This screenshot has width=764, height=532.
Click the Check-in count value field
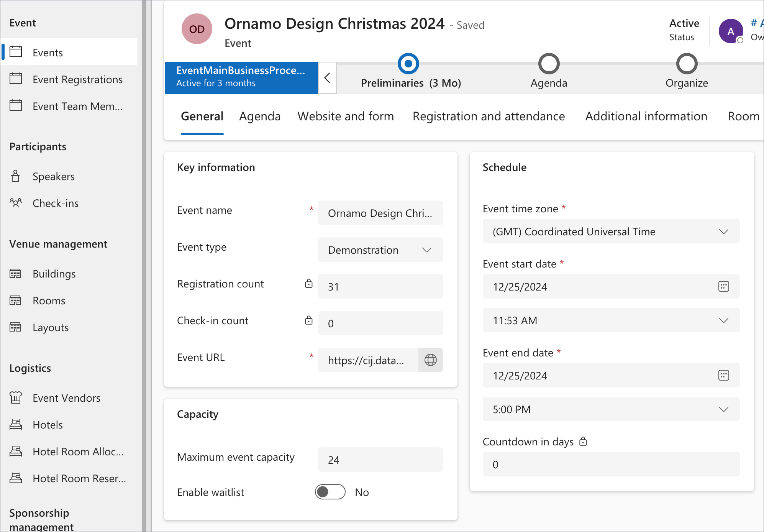coord(380,323)
